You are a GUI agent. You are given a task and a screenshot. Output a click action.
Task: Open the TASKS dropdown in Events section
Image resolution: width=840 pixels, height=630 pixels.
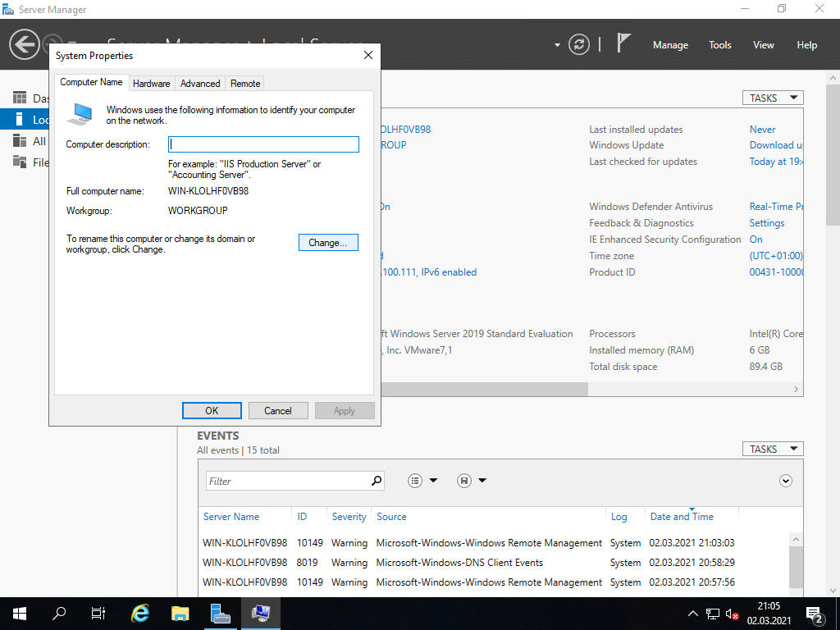(x=772, y=449)
